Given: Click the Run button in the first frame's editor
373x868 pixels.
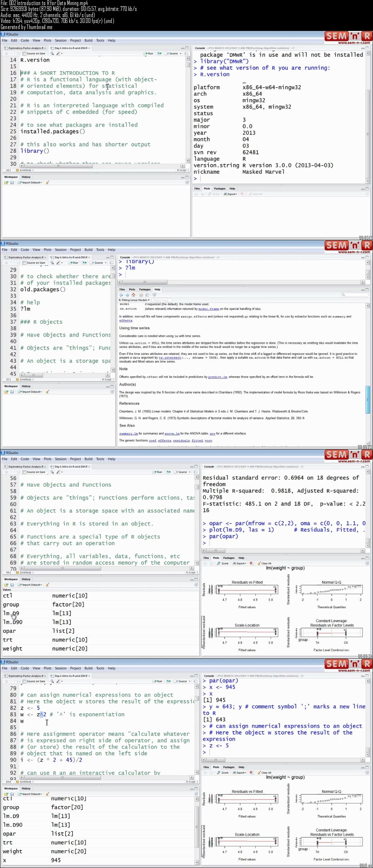Looking at the screenshot, I should pyautogui.click(x=149, y=53).
